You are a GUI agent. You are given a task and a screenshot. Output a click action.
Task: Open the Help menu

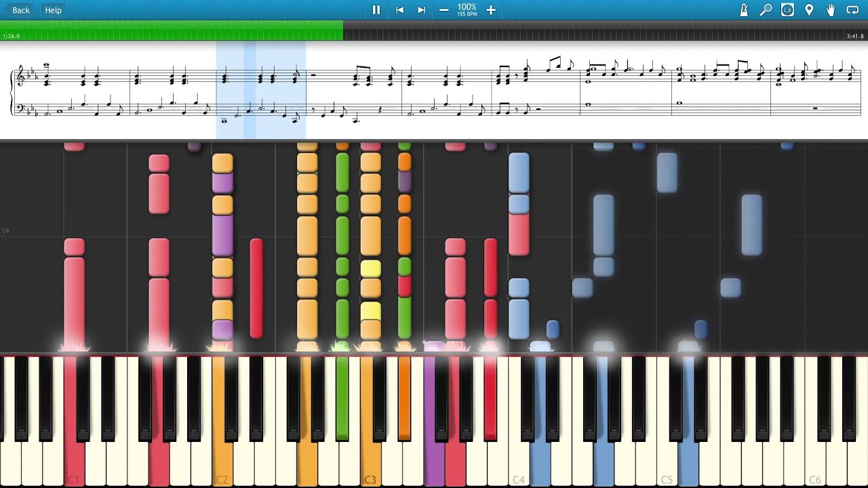[53, 10]
